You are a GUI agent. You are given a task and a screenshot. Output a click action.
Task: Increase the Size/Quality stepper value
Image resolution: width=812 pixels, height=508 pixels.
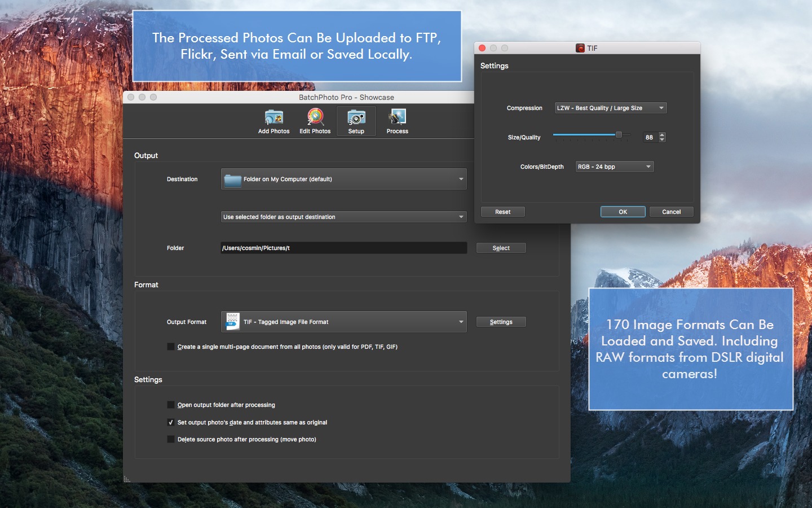(662, 135)
